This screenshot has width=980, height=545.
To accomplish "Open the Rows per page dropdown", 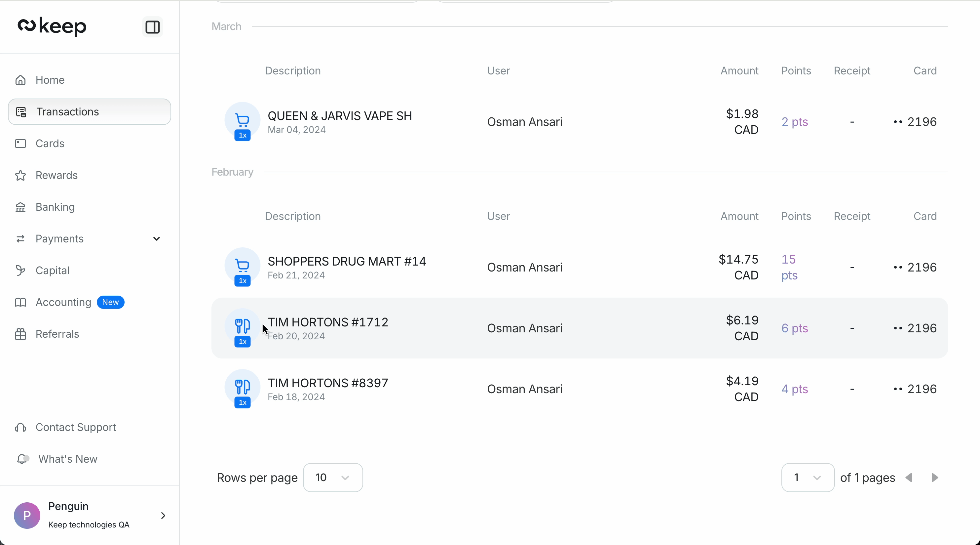I will point(333,478).
